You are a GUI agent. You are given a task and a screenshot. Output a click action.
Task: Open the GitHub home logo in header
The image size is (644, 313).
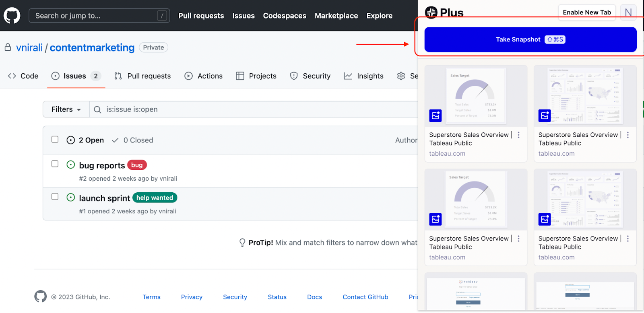click(12, 16)
